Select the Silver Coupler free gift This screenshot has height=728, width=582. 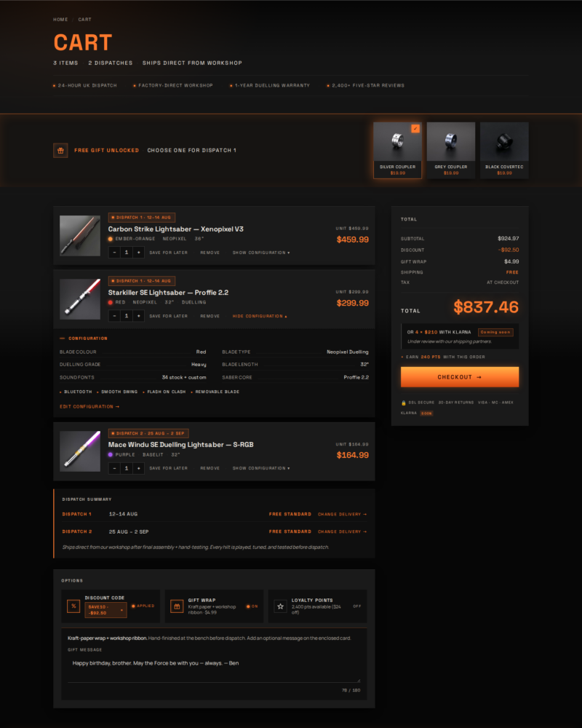coord(397,151)
